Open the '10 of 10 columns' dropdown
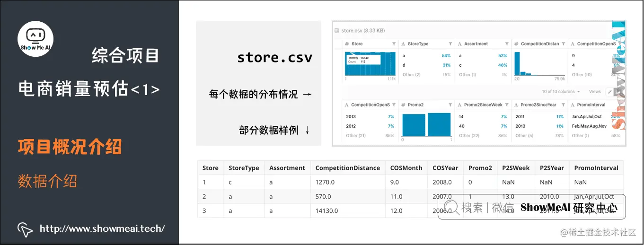 pyautogui.click(x=561, y=92)
